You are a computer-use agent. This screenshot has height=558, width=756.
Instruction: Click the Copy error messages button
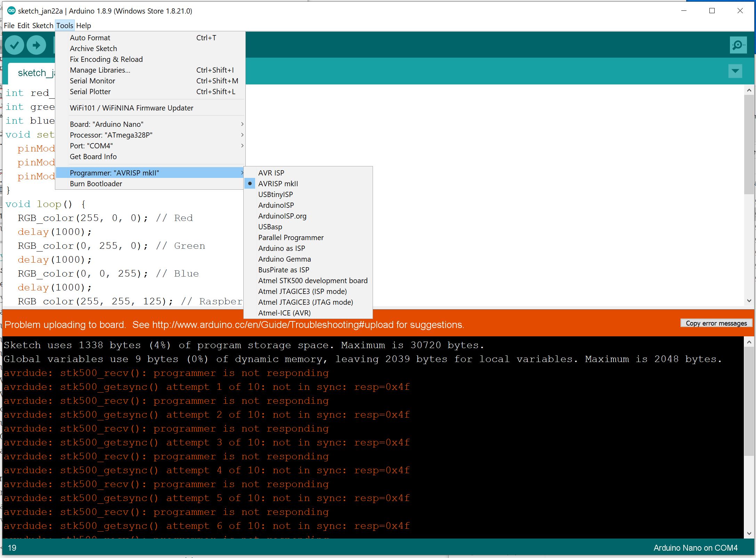pos(716,323)
